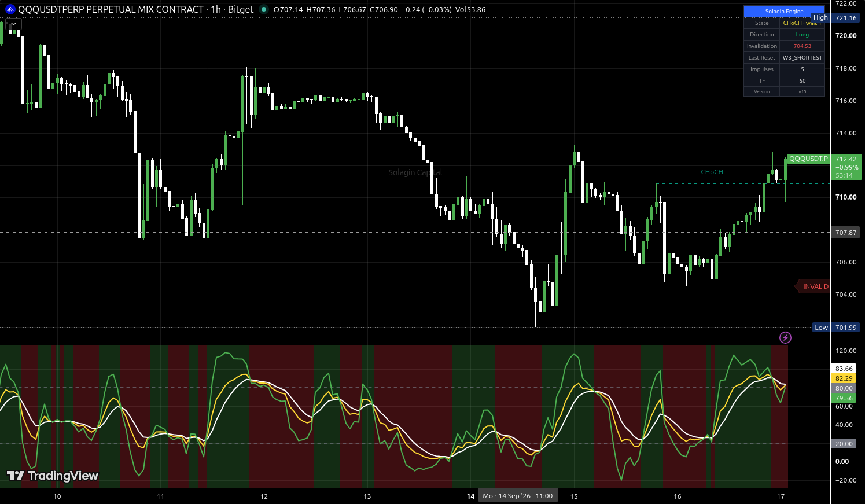Click the crosshair date label Mon 14 Sep '26
Screen dimensions: 865x504
pyautogui.click(x=518, y=496)
